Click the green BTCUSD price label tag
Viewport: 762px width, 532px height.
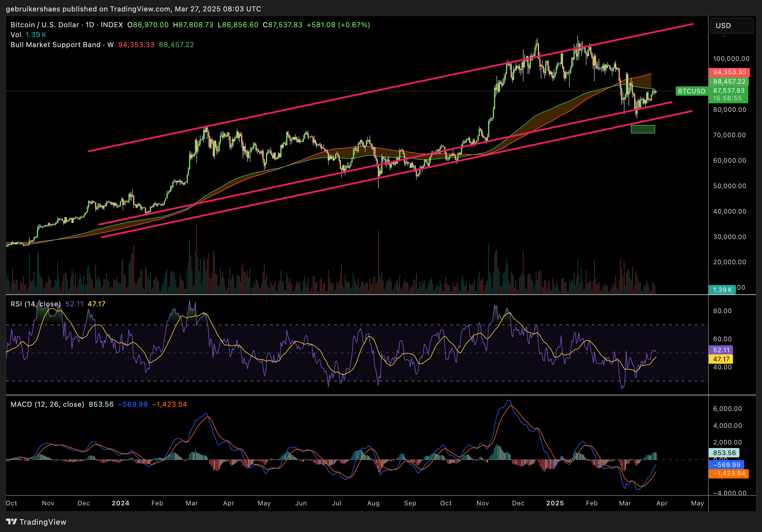[692, 91]
